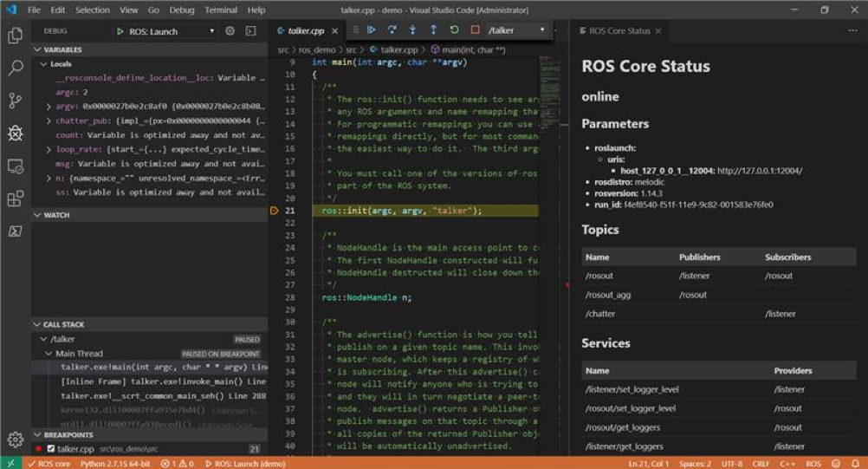Screen dimensions: 868x469
Task: Collapse the /talker call stack entry
Action: [43, 339]
